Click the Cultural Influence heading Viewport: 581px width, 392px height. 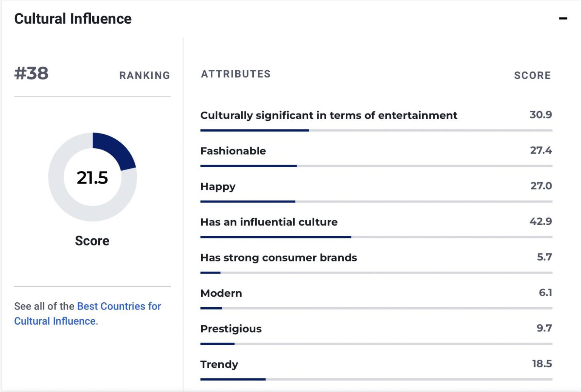[x=73, y=19]
